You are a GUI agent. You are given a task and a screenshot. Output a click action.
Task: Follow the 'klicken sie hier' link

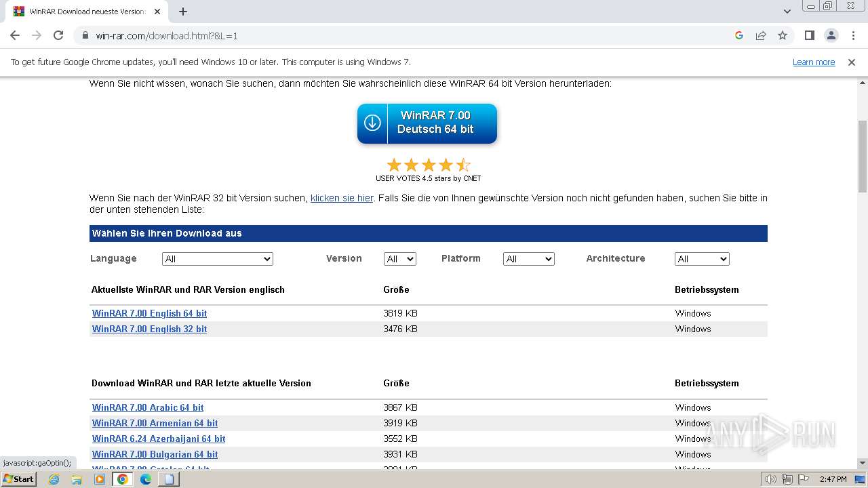[342, 198]
